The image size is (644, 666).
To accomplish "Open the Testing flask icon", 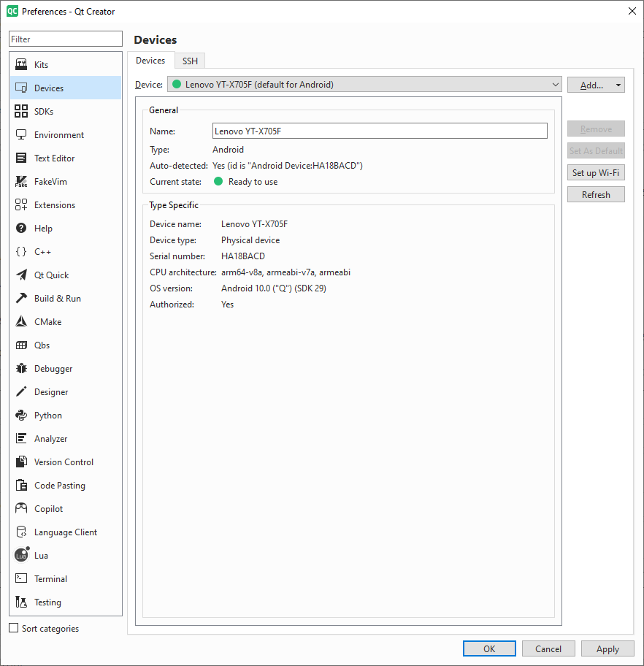I will click(21, 602).
